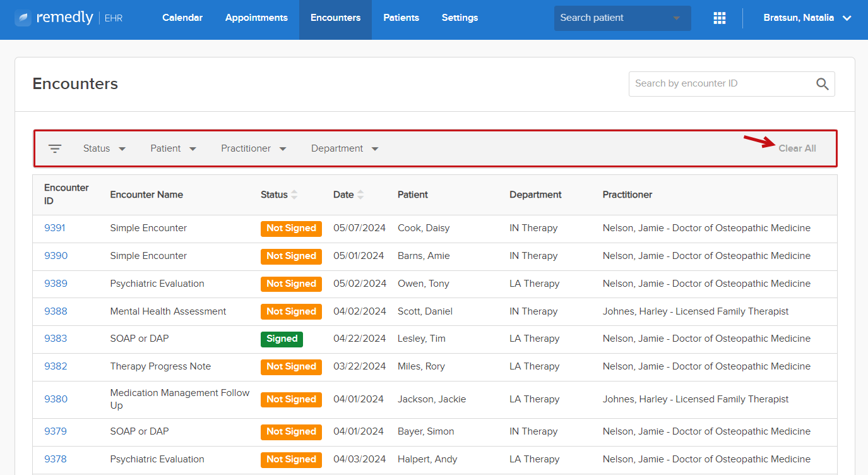Open encounter 9390
This screenshot has height=475, width=868.
pyautogui.click(x=56, y=256)
